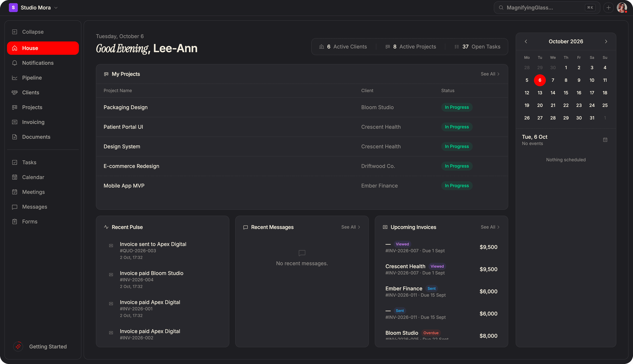The height and width of the screenshot is (364, 633).
Task: Open Notifications in the sidebar
Action: click(43, 63)
